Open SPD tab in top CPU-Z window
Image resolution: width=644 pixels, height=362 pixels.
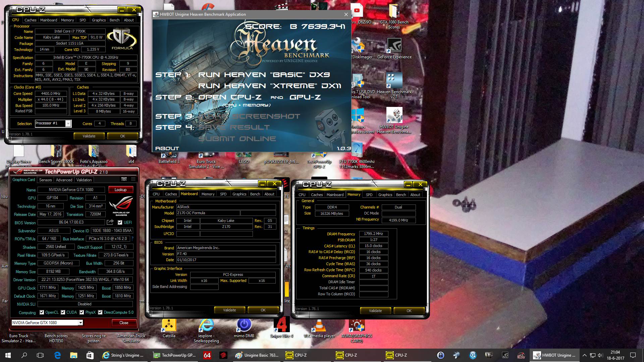tap(83, 20)
